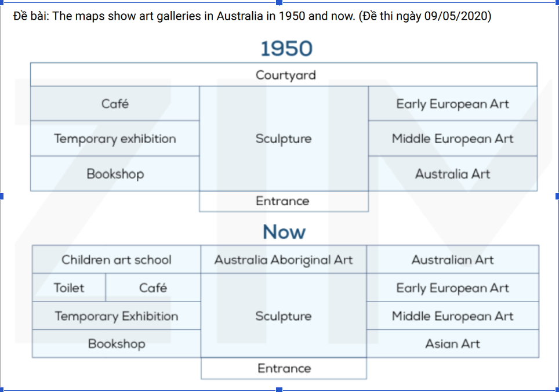Screen dimensions: 559x392
Task: Click the task title text line
Action: 252,16
